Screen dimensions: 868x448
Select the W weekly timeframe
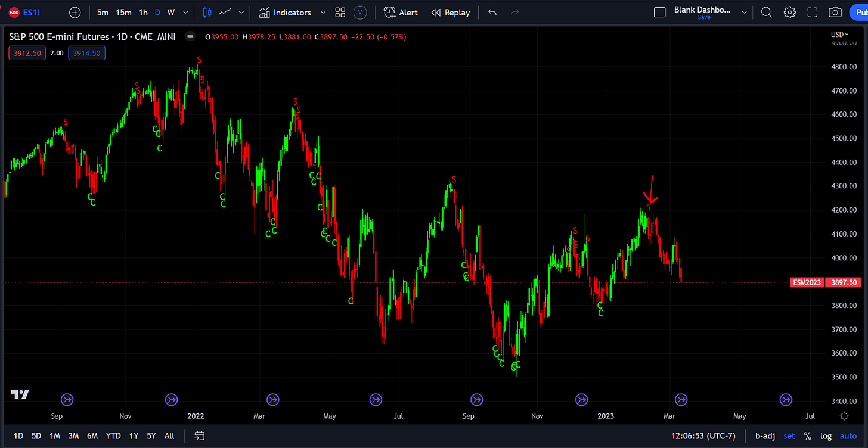click(171, 12)
